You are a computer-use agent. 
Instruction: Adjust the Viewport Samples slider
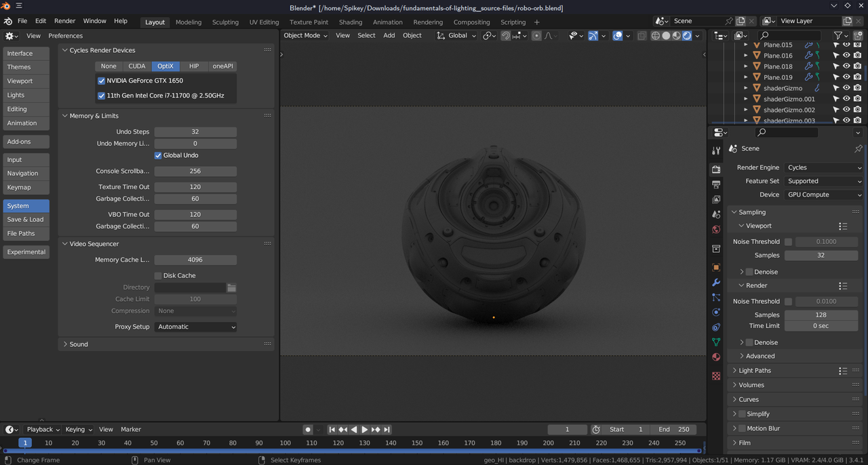pyautogui.click(x=821, y=255)
